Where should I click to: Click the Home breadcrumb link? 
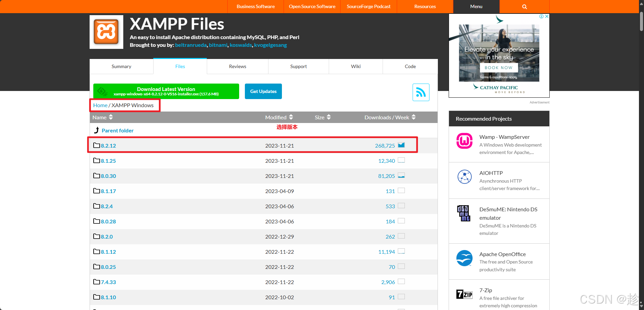[100, 105]
